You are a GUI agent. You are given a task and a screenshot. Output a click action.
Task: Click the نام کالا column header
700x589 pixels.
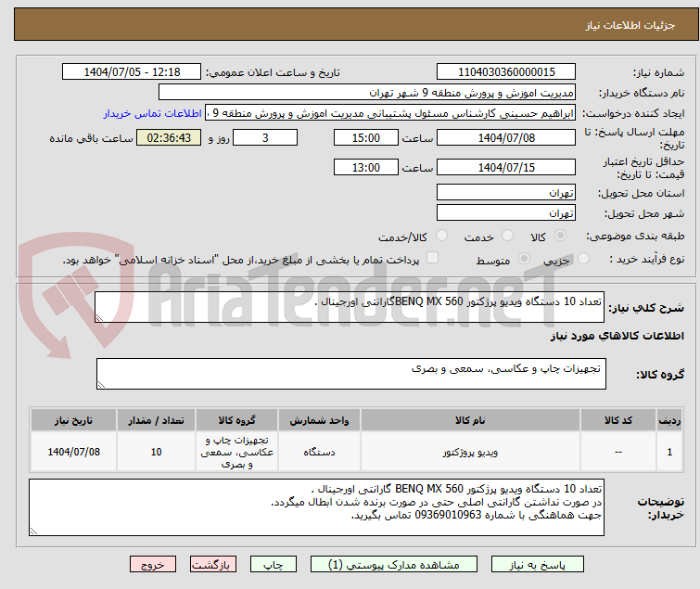[470, 420]
